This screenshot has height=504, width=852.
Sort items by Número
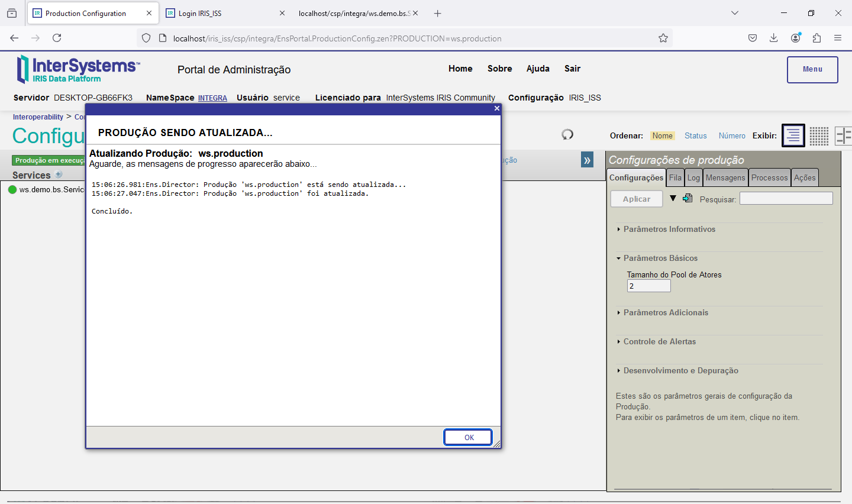[732, 135]
